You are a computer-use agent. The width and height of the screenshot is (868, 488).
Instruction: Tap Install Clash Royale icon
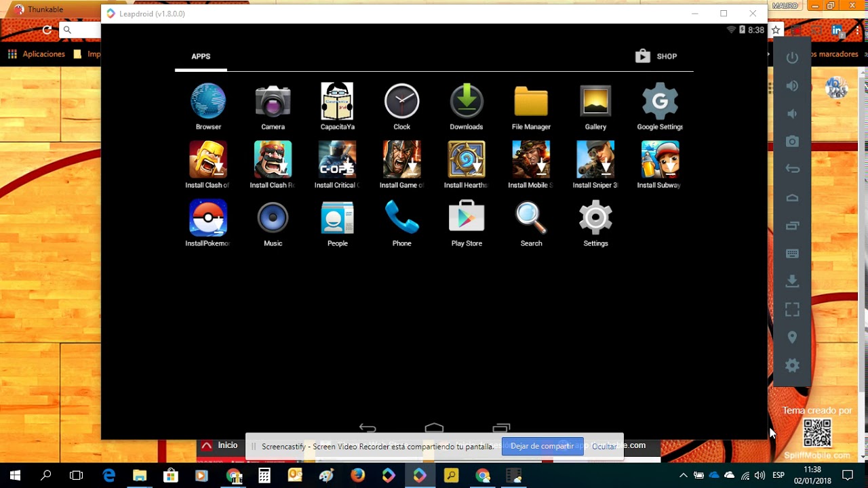click(x=273, y=159)
